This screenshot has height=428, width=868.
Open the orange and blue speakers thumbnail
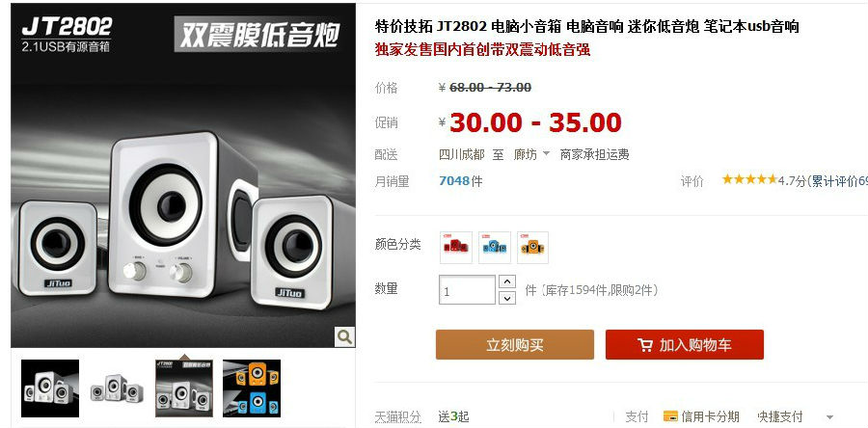252,388
